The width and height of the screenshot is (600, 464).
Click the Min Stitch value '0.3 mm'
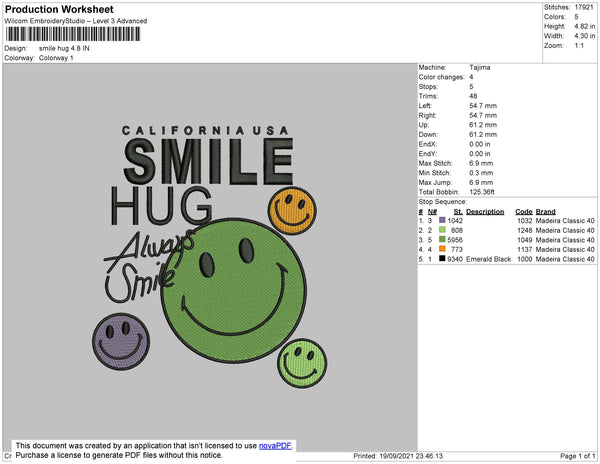tap(481, 173)
